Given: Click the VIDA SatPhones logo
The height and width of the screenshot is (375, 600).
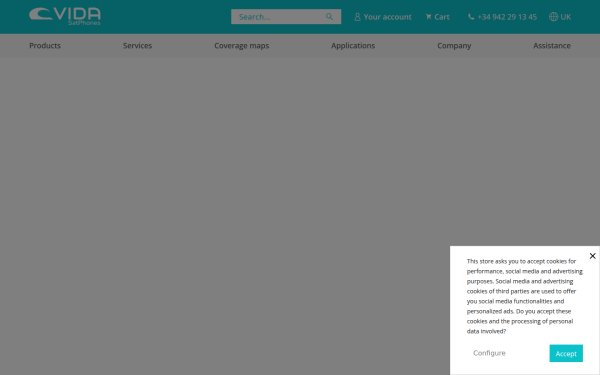Looking at the screenshot, I should [x=65, y=16].
